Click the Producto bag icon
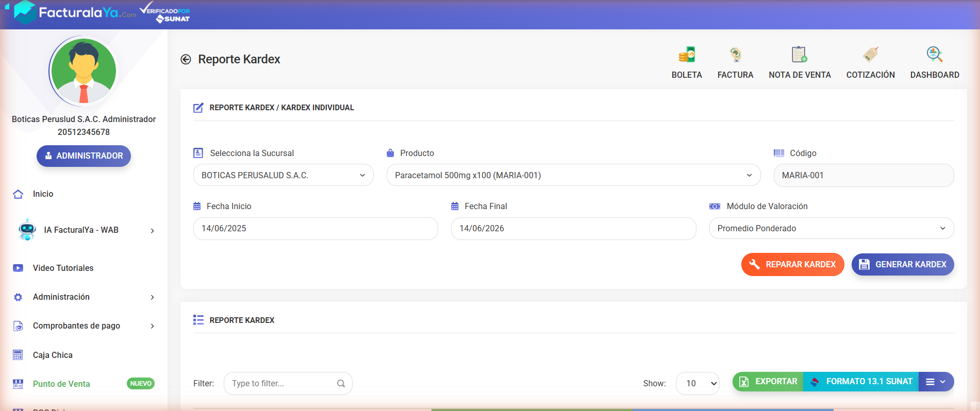This screenshot has height=411, width=980. 390,153
